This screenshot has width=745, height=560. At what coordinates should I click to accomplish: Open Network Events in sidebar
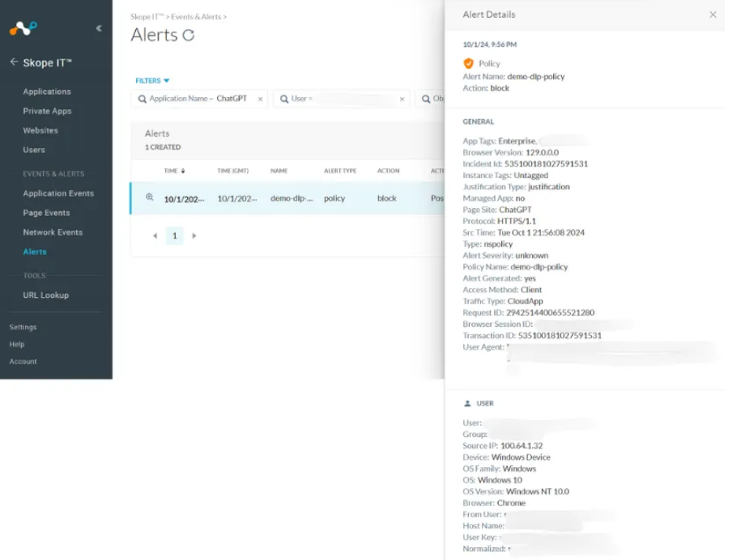point(53,232)
